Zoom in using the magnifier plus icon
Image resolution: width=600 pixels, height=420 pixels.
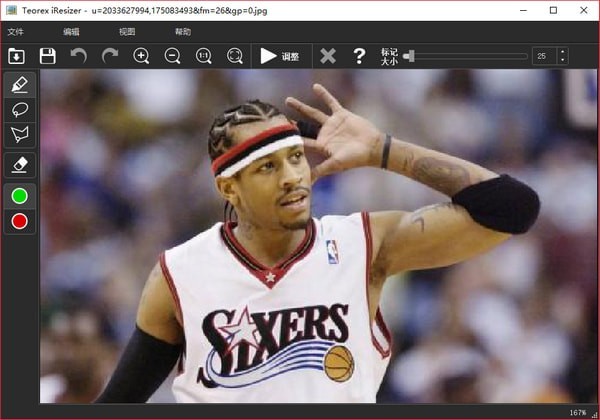141,56
